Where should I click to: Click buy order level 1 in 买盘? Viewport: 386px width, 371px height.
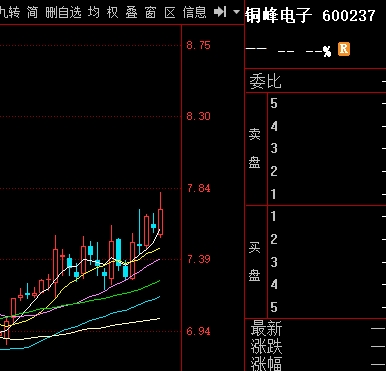[327, 216]
